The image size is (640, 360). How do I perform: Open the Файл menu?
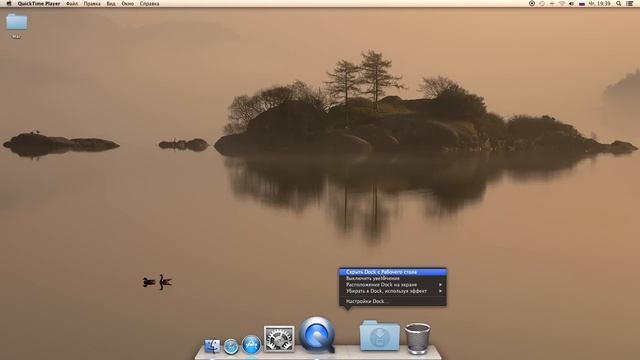(72, 3)
